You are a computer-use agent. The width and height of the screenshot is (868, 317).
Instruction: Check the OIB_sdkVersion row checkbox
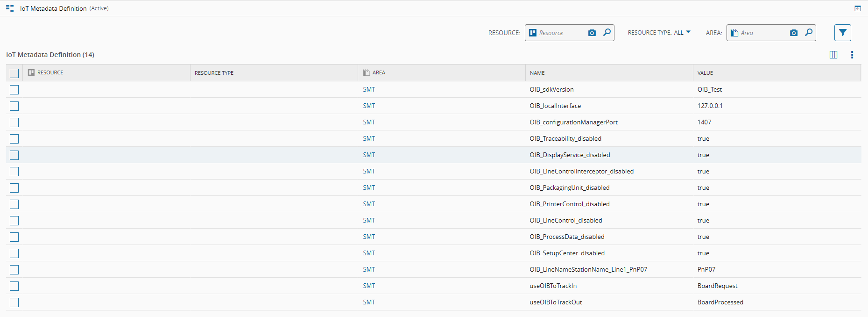[x=14, y=89]
